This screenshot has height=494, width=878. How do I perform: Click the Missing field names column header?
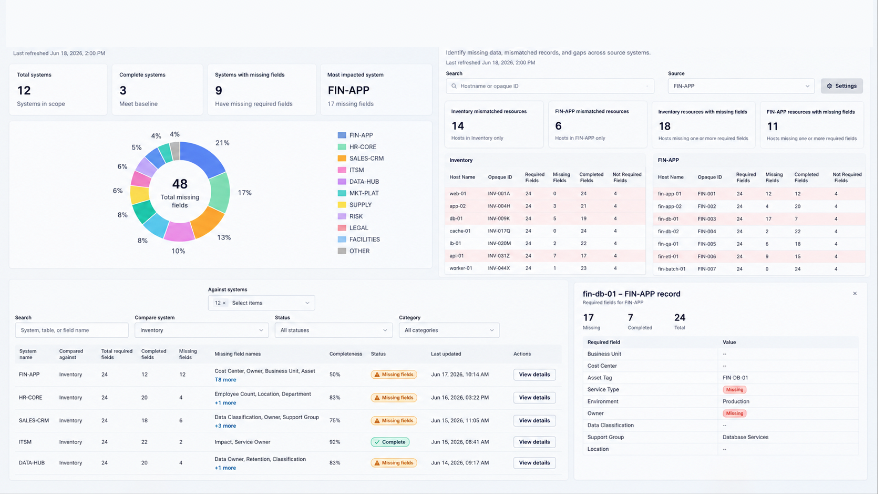coord(237,354)
